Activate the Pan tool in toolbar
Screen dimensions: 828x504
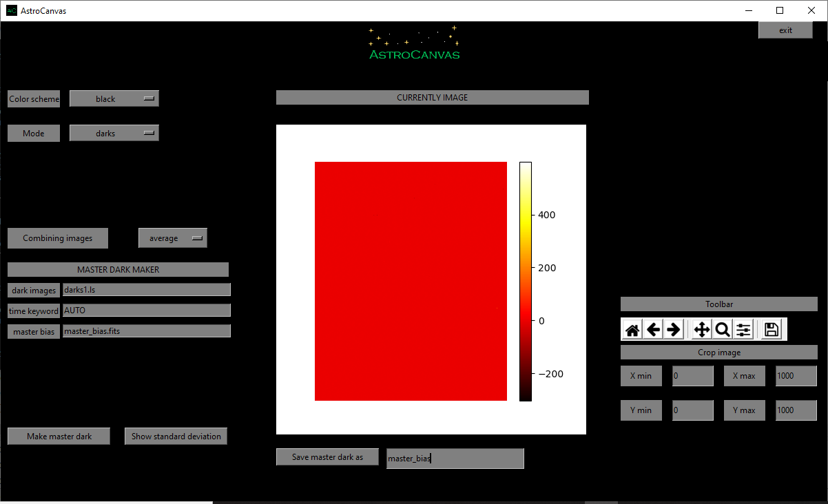(x=702, y=330)
